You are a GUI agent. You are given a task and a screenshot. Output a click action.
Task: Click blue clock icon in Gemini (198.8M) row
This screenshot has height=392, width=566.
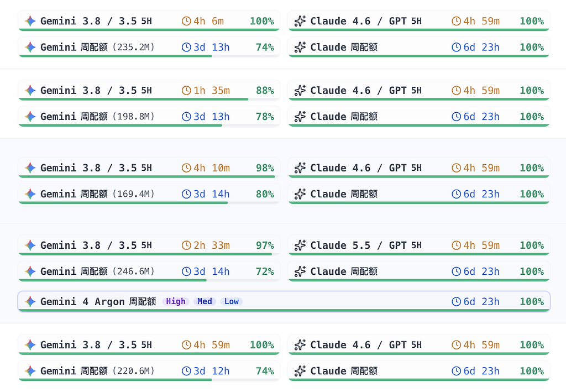(186, 117)
